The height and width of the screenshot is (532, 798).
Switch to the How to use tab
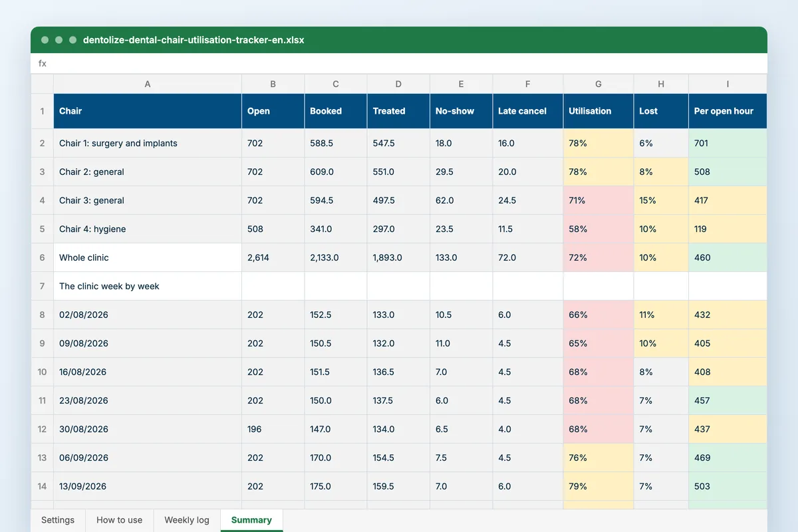click(x=120, y=520)
